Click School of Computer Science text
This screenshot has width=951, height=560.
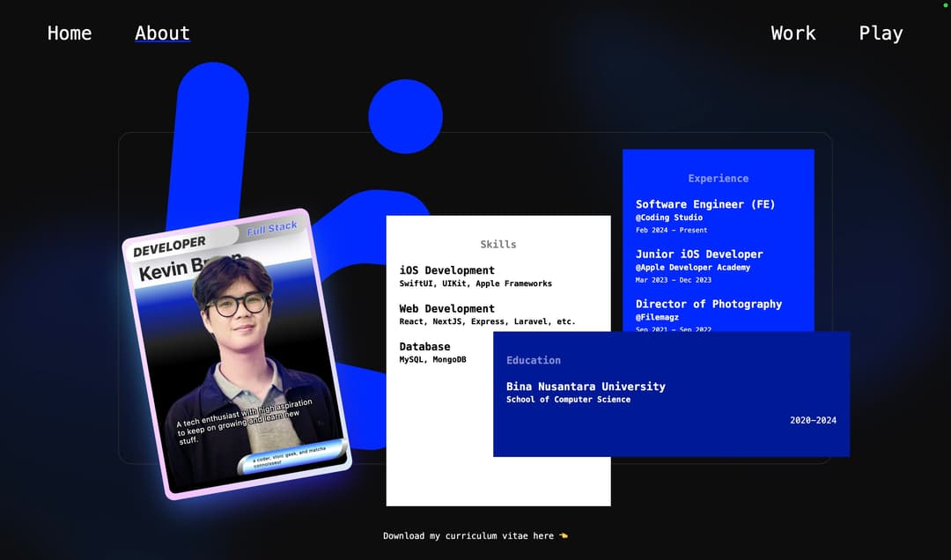568,399
